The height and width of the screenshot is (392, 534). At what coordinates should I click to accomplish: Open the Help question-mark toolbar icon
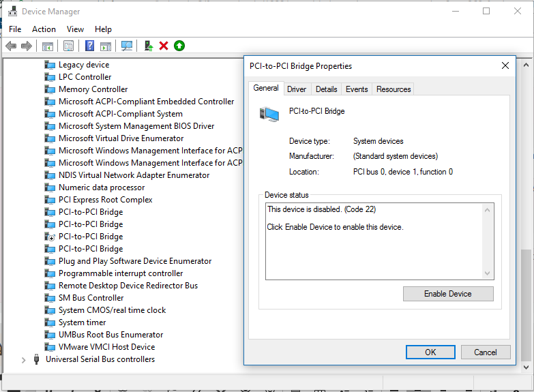[x=89, y=46]
